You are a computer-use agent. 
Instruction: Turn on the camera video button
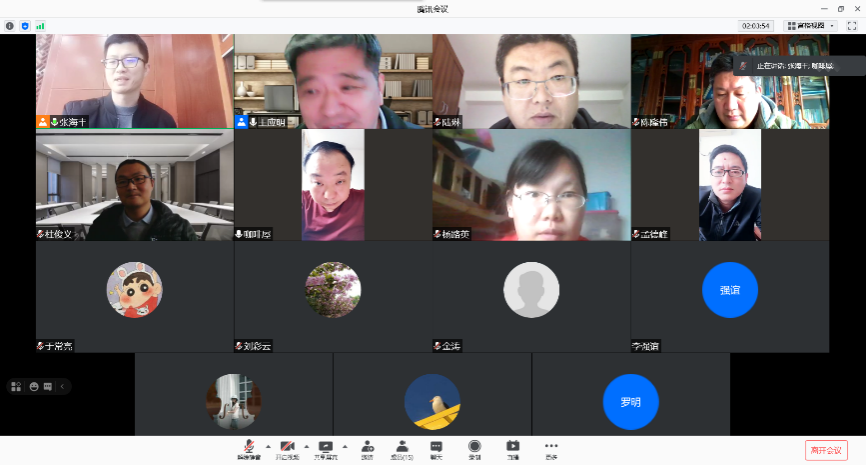pyautogui.click(x=287, y=448)
